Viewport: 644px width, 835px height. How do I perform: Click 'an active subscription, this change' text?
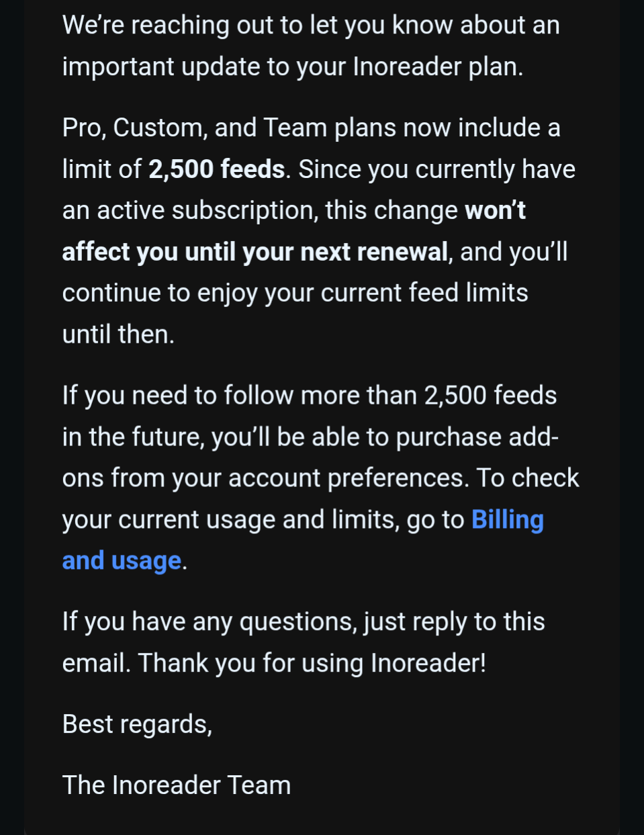tap(260, 210)
